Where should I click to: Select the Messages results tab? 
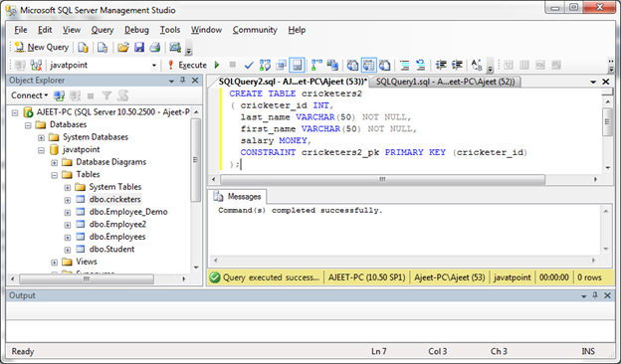[x=238, y=197]
